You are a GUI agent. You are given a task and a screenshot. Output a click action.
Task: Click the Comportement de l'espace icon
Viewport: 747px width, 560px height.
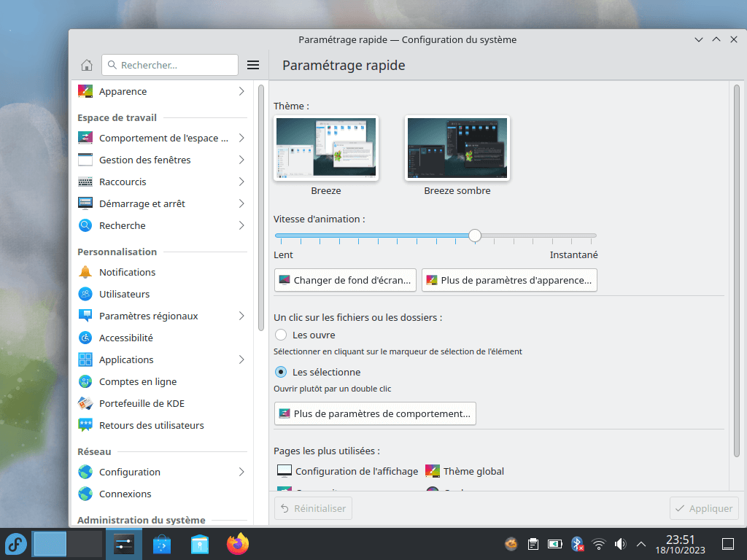click(85, 138)
